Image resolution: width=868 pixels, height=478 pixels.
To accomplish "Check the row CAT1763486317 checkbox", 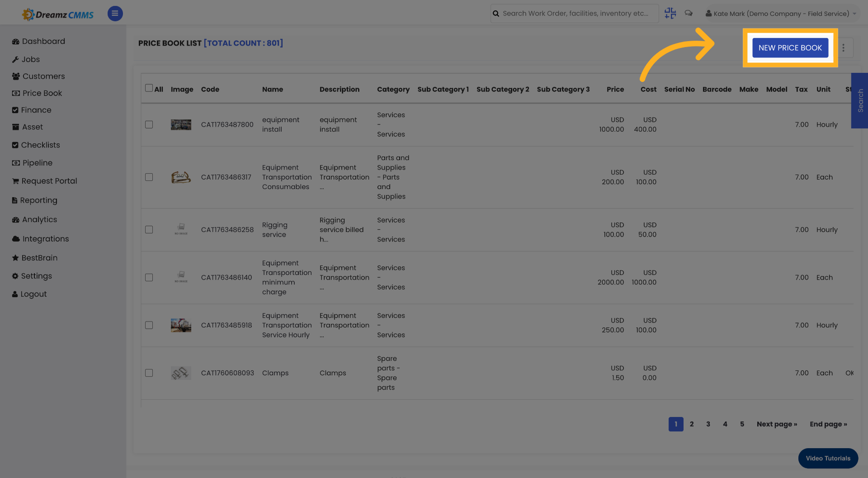I will coord(149,177).
